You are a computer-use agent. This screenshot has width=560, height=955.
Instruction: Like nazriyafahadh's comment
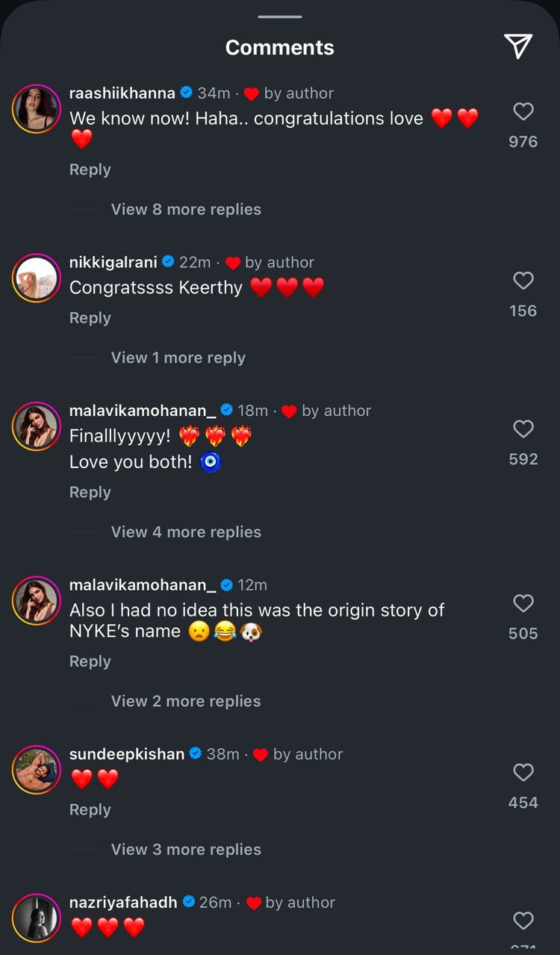pyautogui.click(x=523, y=921)
